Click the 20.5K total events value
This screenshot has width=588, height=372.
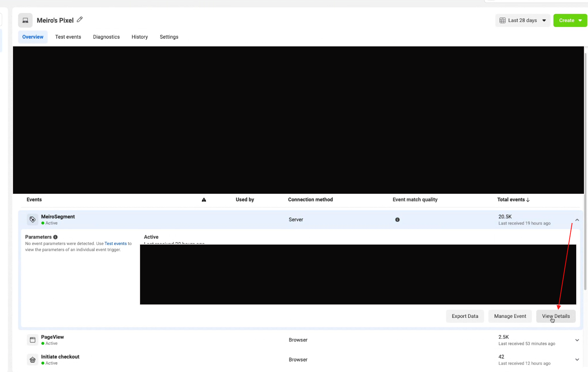coord(505,217)
